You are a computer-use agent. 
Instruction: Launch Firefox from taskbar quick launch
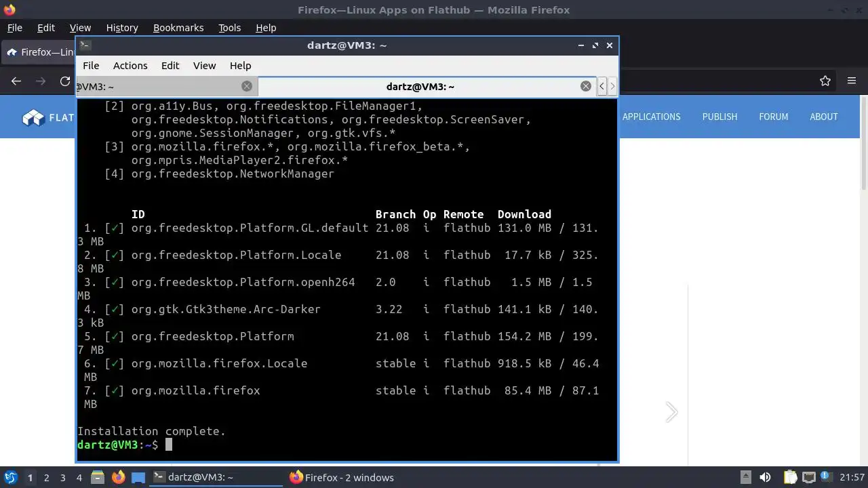pyautogui.click(x=118, y=477)
